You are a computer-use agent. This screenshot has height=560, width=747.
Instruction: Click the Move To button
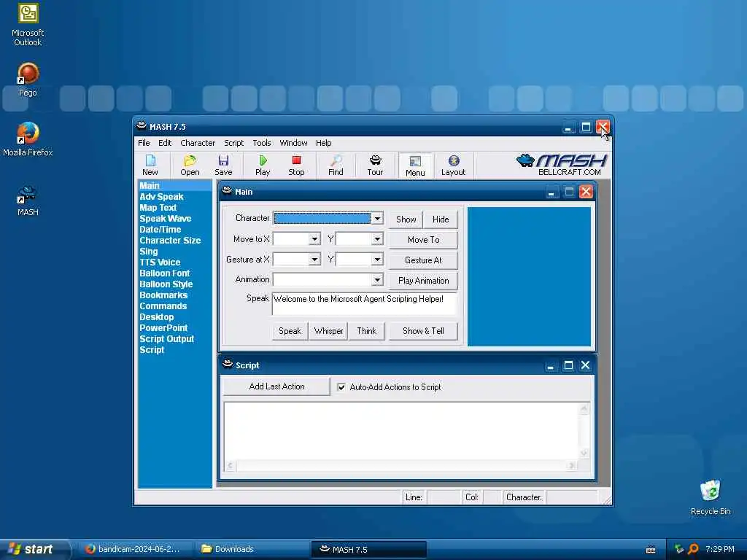(x=424, y=240)
